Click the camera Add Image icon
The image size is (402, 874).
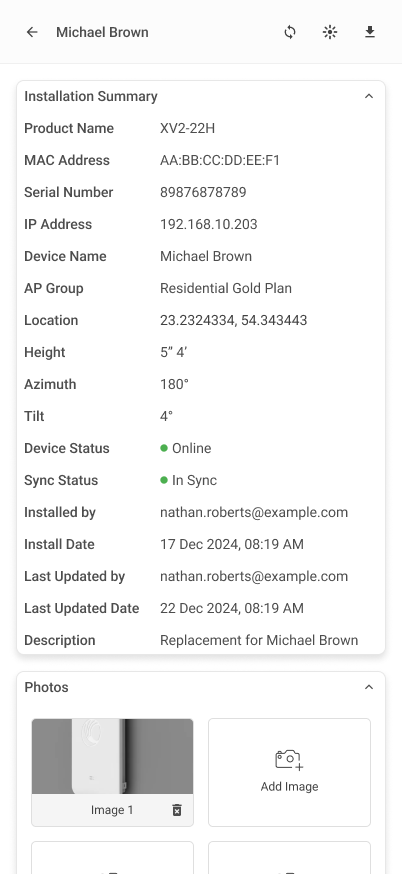[x=289, y=760]
